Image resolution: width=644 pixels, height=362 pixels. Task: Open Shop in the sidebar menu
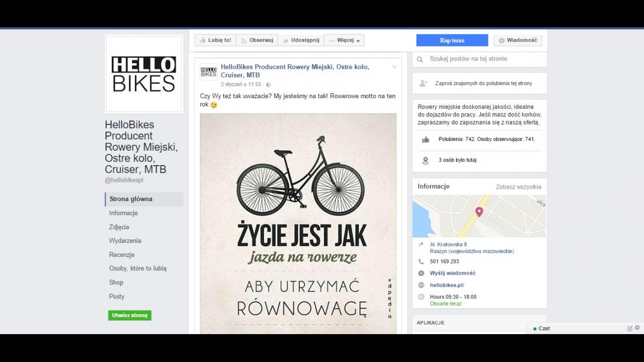pyautogui.click(x=116, y=283)
